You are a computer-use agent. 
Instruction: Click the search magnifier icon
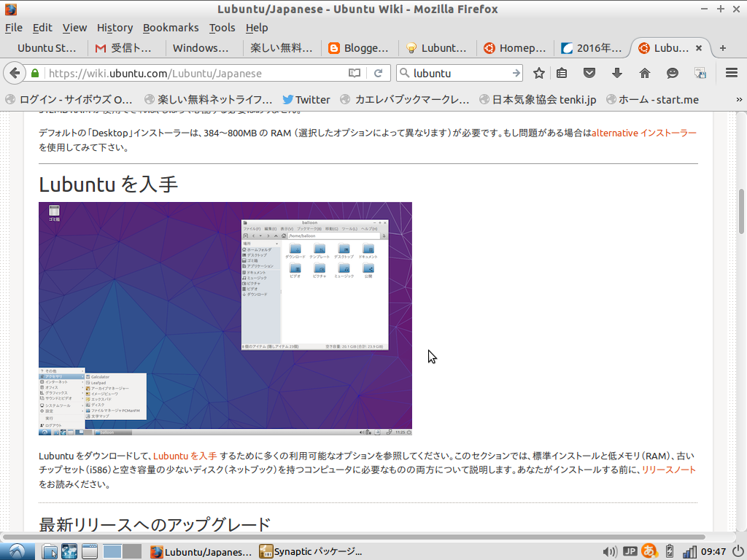click(x=404, y=73)
